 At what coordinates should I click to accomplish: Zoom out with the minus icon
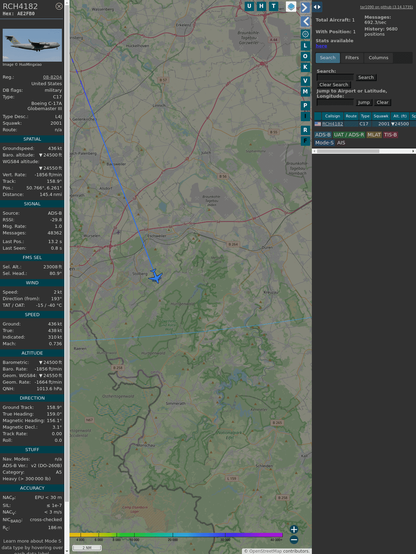click(294, 540)
